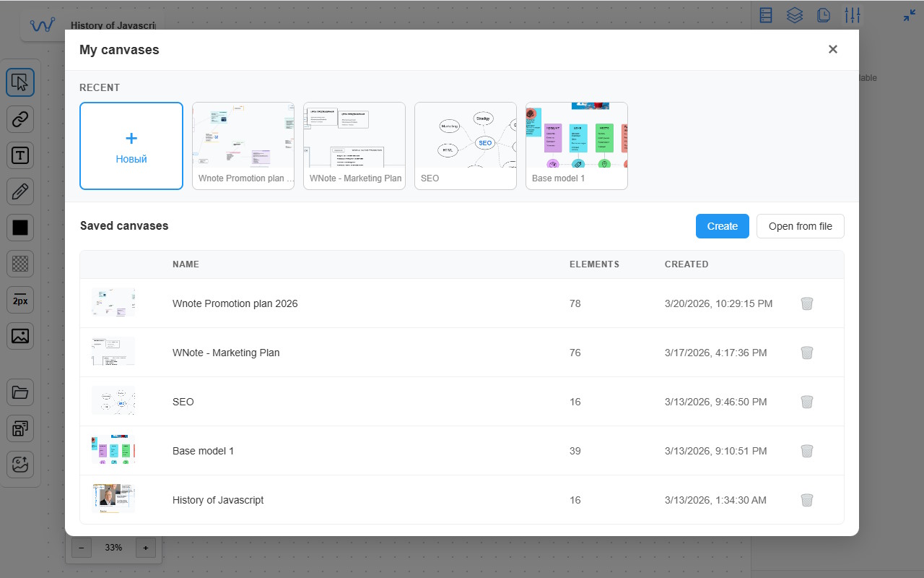Image resolution: width=924 pixels, height=578 pixels.
Task: Delete the Wnote Promotion plan 2026 canvas
Action: click(807, 303)
